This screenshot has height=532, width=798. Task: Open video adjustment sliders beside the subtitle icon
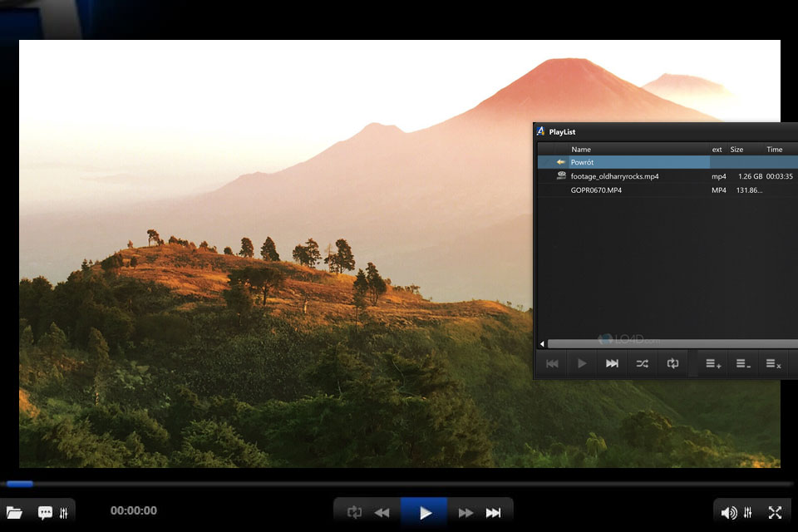[x=64, y=513]
